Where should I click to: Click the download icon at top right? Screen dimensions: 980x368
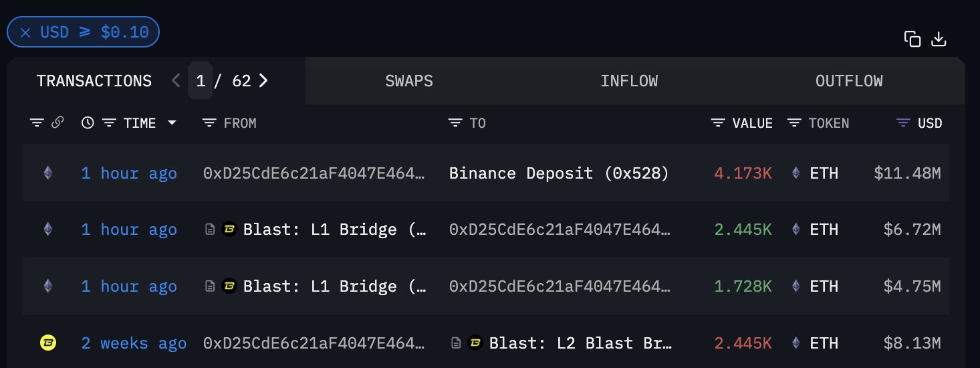pyautogui.click(x=939, y=39)
